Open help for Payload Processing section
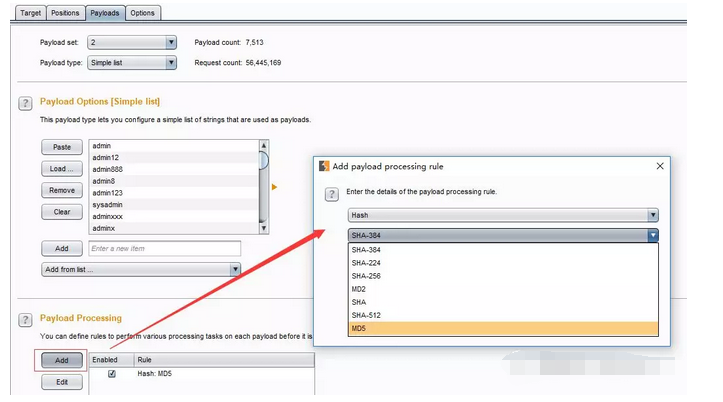723x402 pixels. [25, 319]
